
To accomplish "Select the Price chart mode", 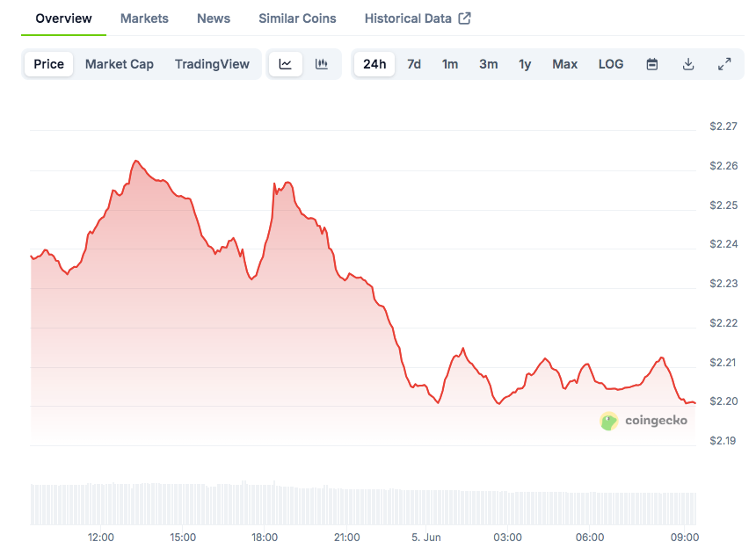I will pos(49,64).
